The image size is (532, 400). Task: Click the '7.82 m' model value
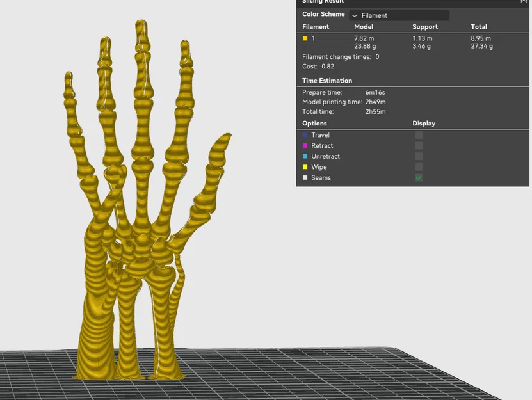pyautogui.click(x=364, y=38)
